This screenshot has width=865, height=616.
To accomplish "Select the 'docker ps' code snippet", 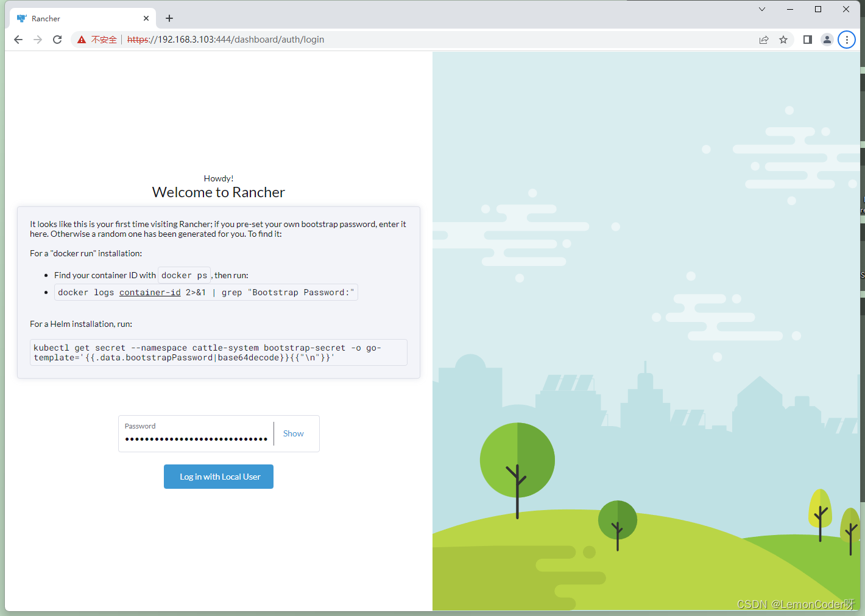I will coord(184,276).
